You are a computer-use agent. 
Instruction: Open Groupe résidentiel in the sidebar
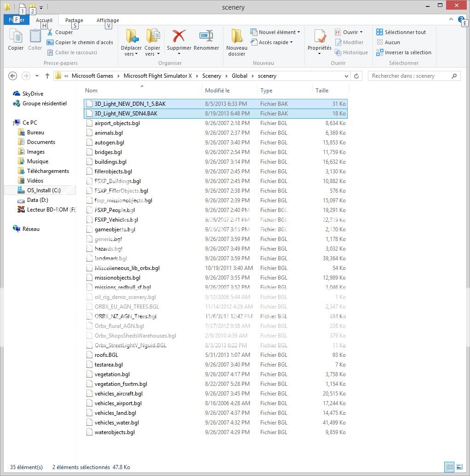click(40, 103)
